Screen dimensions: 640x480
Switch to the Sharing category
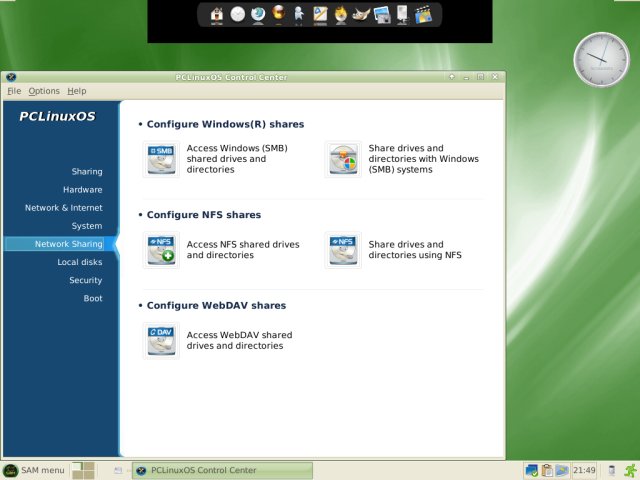pos(87,171)
